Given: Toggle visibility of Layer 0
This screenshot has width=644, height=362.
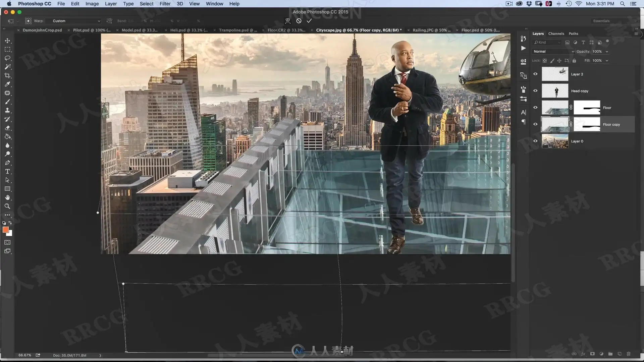Looking at the screenshot, I should pos(535,141).
